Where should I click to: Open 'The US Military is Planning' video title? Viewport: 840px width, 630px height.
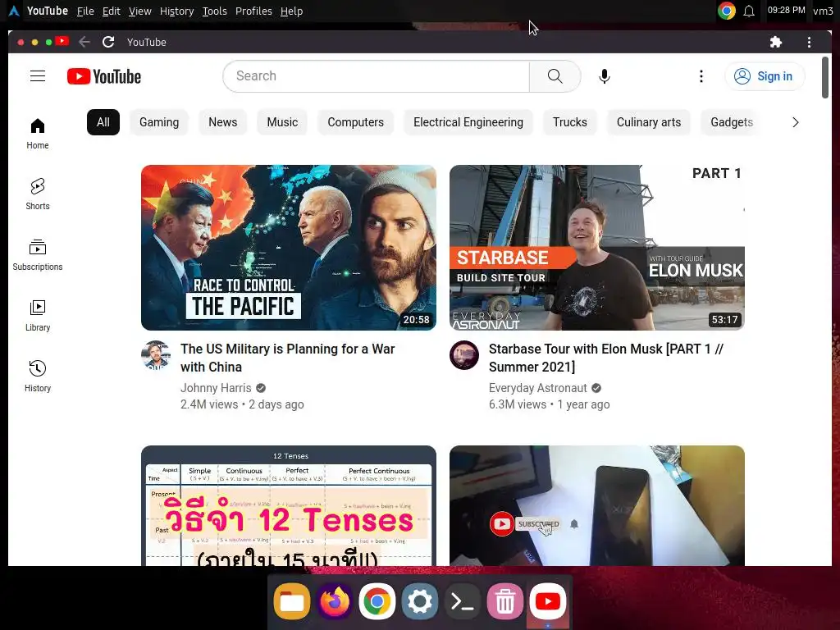pos(288,358)
